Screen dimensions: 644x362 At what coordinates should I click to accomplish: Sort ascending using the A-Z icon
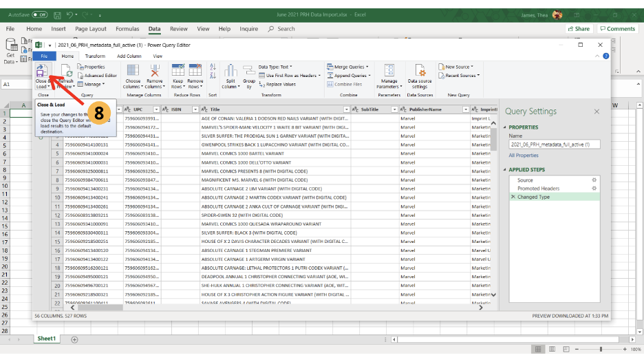point(213,67)
